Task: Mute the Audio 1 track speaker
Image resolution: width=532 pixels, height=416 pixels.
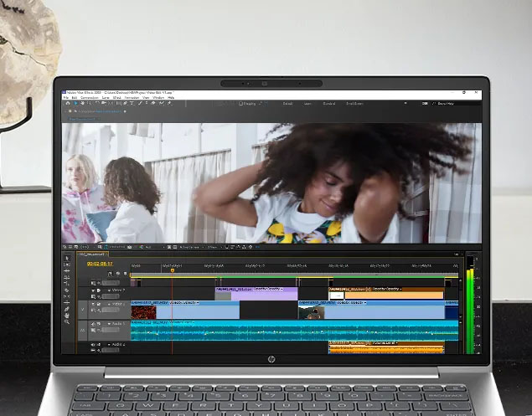Action: [93, 324]
